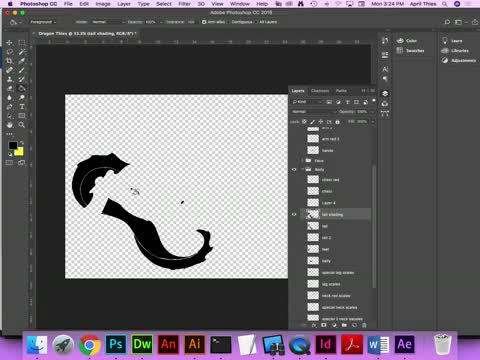Select the Zoom tool

[22, 125]
